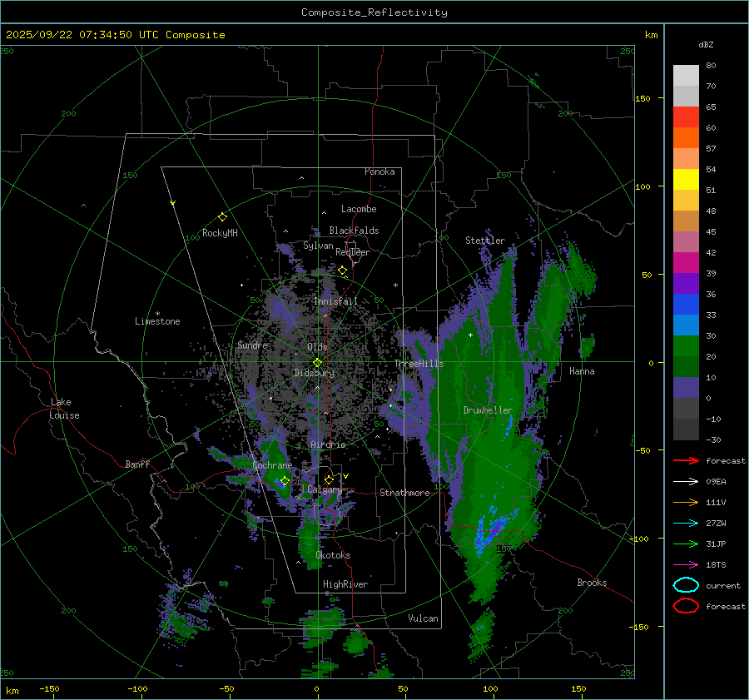Select the white 09EA arrow legend entry
749x700 pixels.
tap(685, 481)
